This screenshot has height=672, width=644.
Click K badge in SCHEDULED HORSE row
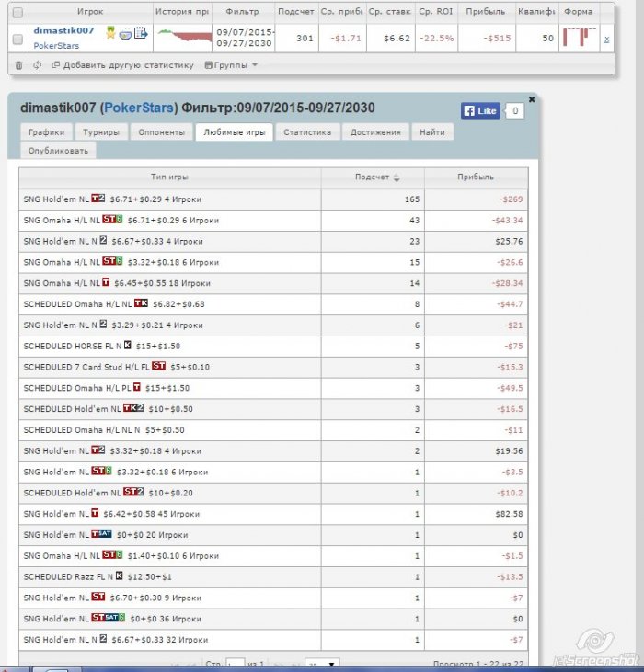[127, 345]
